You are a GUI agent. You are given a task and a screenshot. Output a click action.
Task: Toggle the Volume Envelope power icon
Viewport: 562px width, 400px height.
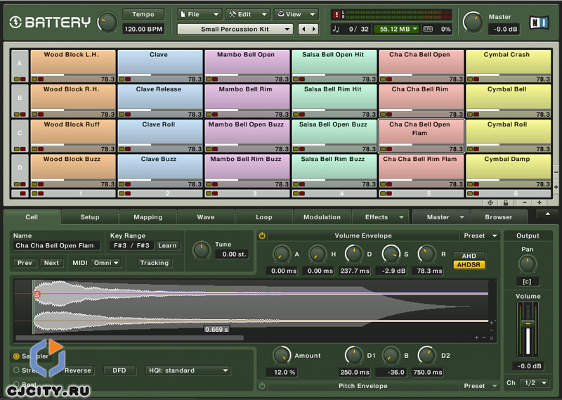pyautogui.click(x=262, y=235)
